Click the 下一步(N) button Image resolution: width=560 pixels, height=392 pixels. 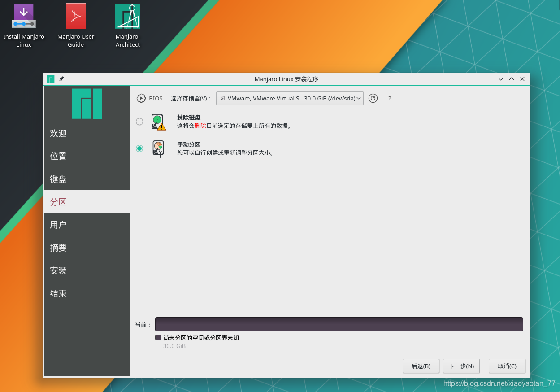(461, 366)
